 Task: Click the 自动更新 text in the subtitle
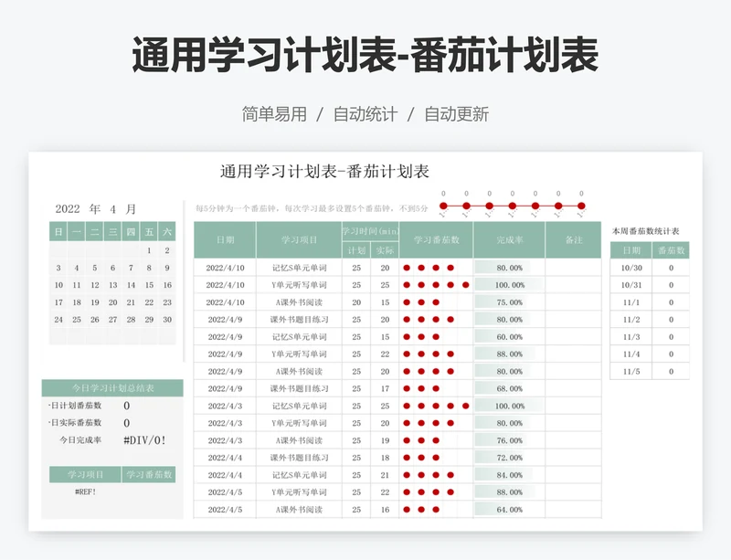pos(456,114)
